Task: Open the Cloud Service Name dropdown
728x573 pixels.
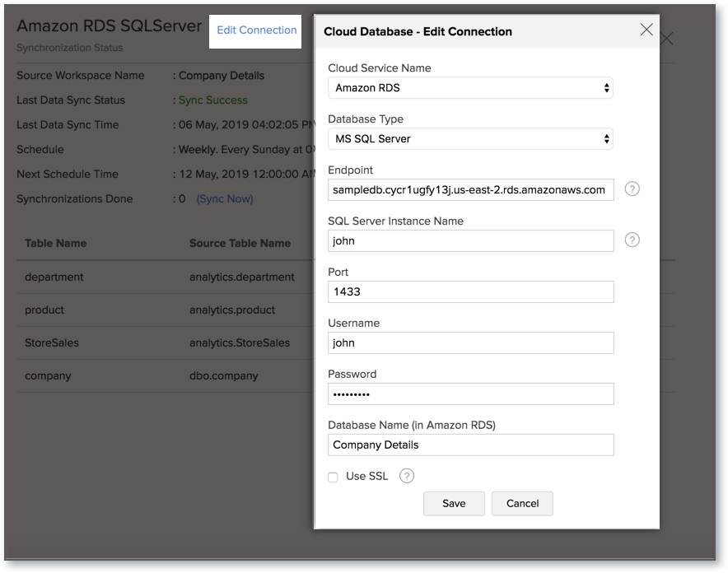Action: [x=470, y=88]
